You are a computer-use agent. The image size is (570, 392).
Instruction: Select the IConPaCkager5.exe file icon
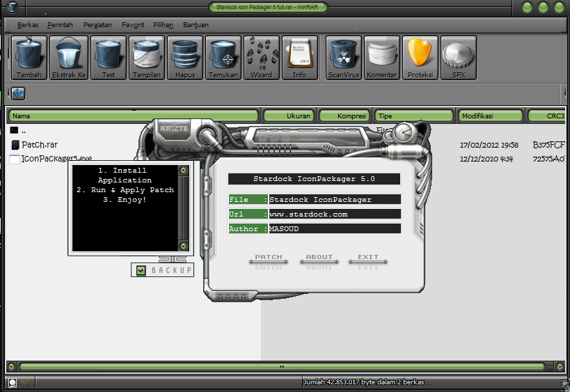pyautogui.click(x=14, y=159)
